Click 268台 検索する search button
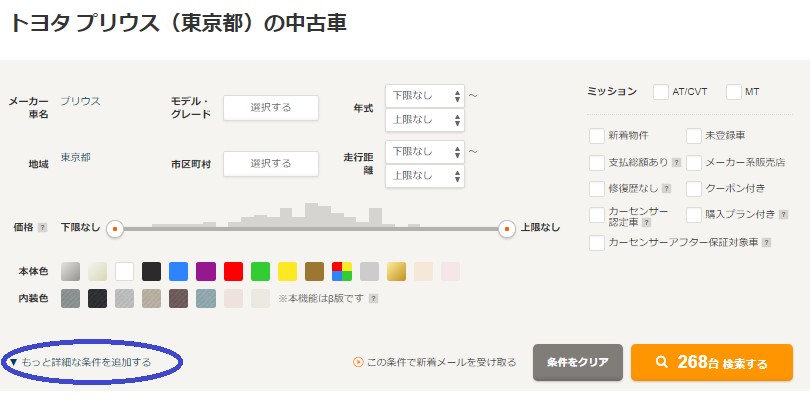810x420 pixels. coord(712,363)
